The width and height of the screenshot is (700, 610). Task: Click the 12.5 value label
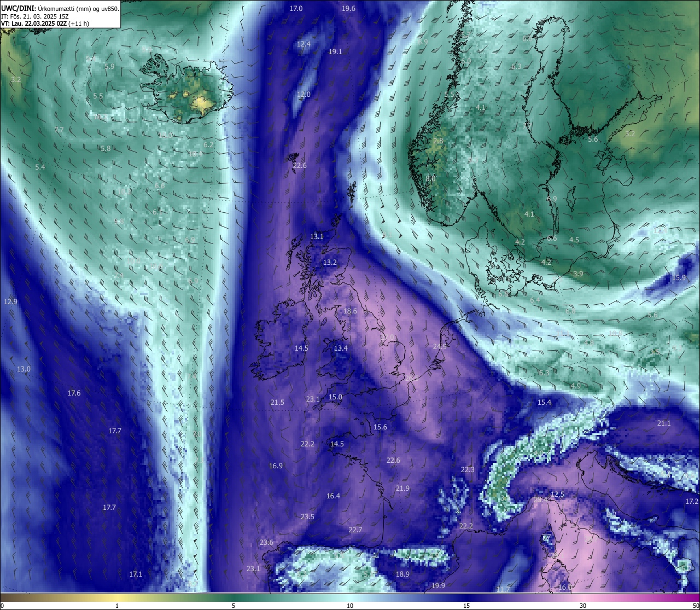click(557, 495)
